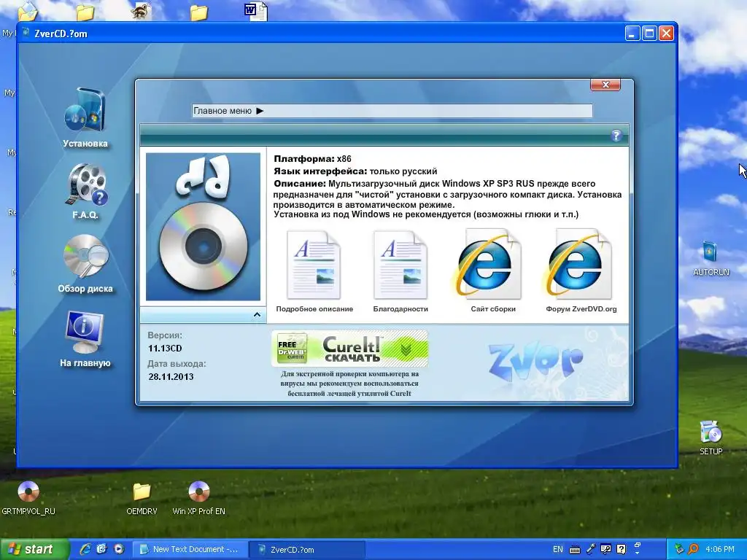Viewport: 747px width, 560px height.
Task: Click the Zver logo at bottom right
Action: (536, 360)
